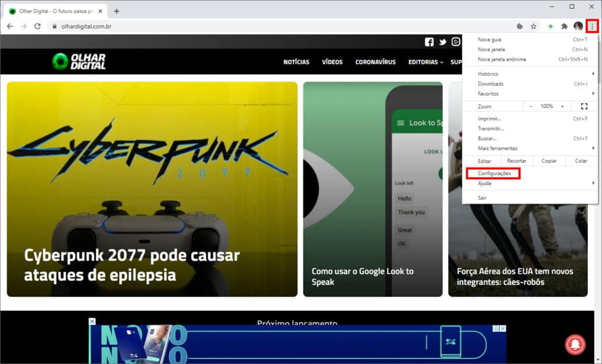Open the VÍDEOS navigation link
Viewport: 602px width, 364px height.
point(332,62)
